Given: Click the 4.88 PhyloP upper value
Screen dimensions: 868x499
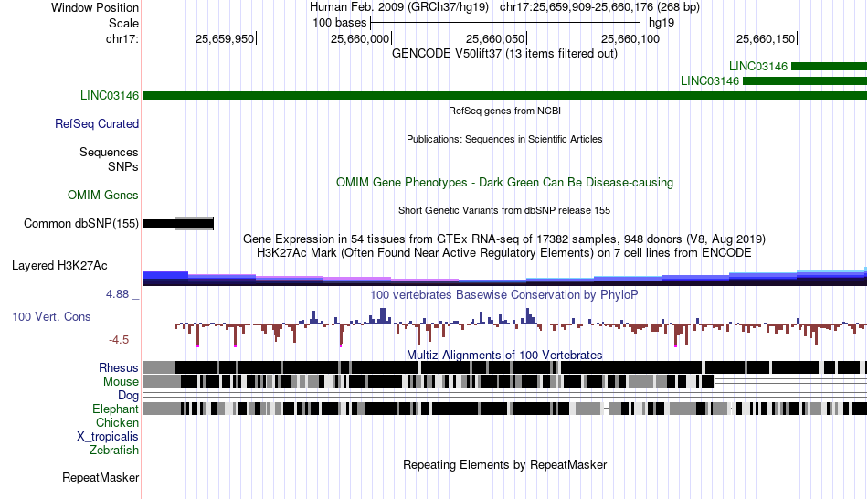Looking at the screenshot, I should 117,294.
